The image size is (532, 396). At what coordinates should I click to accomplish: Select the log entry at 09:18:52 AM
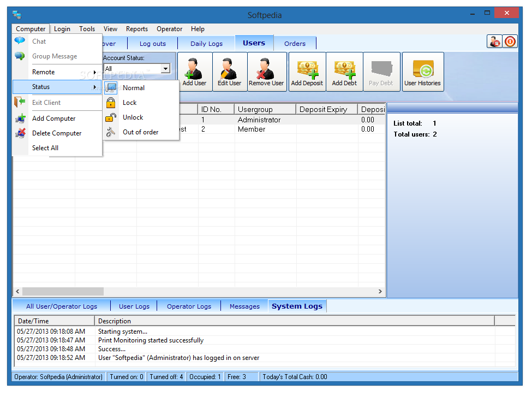coord(265,358)
